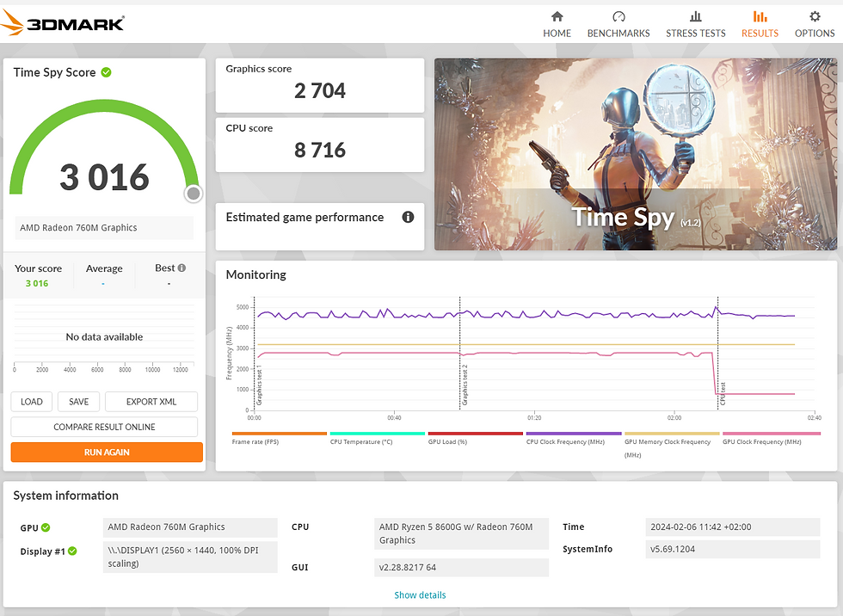This screenshot has width=843, height=616.
Task: Toggle the CPU Temperature legend swatch
Action: coord(378,434)
